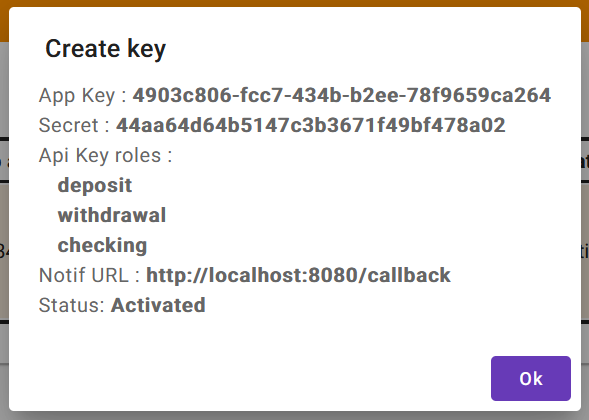Click the Create key dialog title
The width and height of the screenshot is (589, 420).
pyautogui.click(x=106, y=49)
